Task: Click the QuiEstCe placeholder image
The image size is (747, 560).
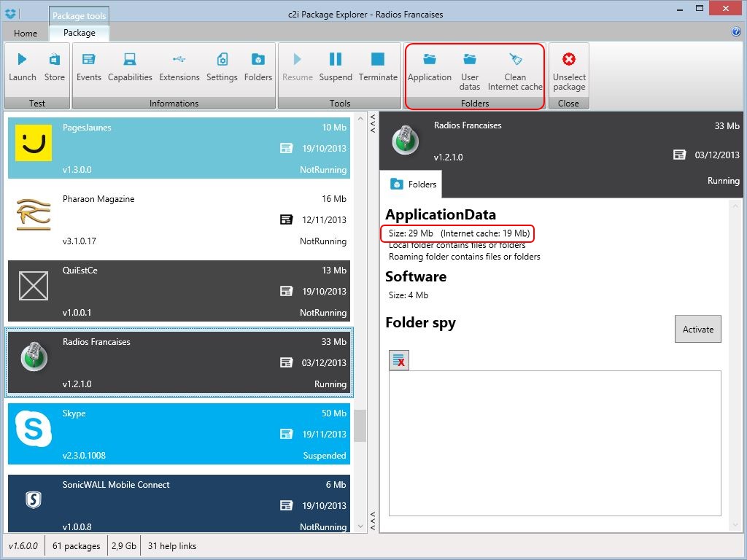Action: coord(34,286)
